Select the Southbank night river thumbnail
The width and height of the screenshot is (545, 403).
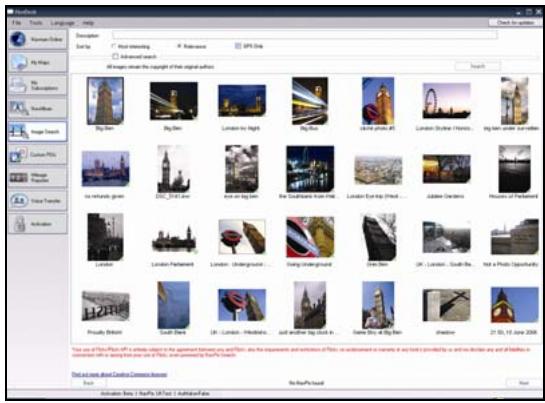[x=310, y=169]
